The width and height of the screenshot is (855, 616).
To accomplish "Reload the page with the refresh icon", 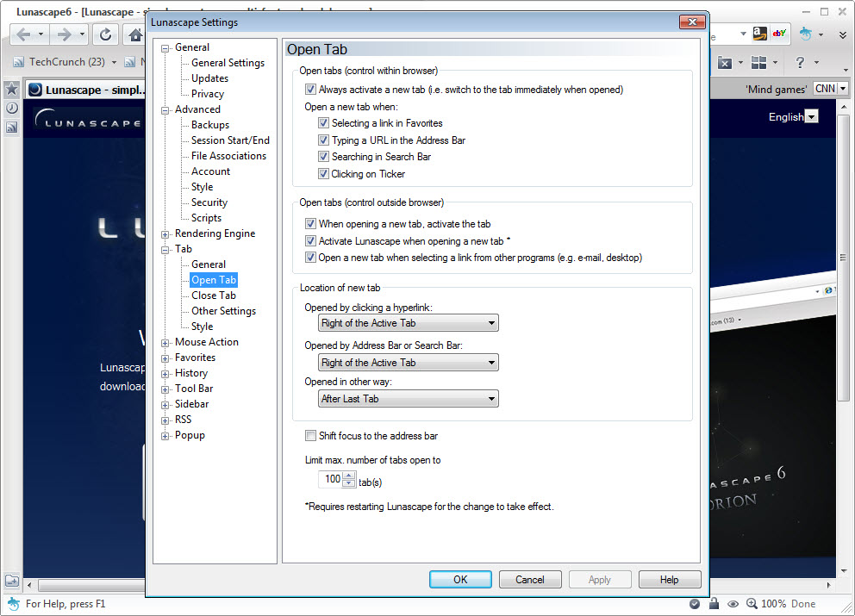I will click(105, 35).
